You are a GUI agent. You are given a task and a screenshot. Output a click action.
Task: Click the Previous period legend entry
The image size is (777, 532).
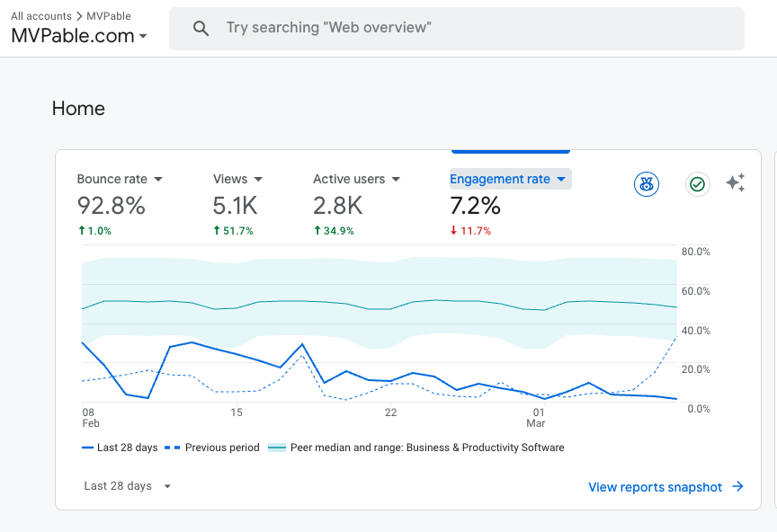[x=212, y=448]
